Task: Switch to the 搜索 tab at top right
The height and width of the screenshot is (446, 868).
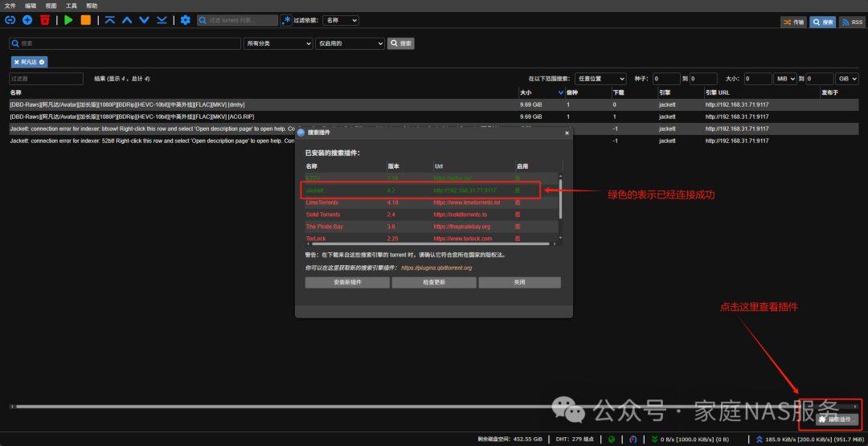Action: coord(823,23)
